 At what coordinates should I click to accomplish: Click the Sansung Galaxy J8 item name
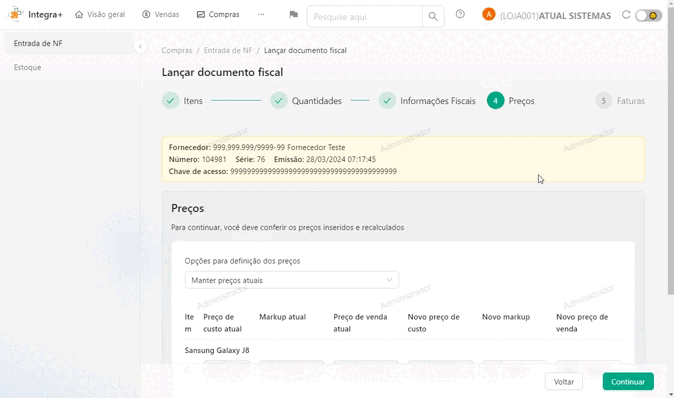217,350
